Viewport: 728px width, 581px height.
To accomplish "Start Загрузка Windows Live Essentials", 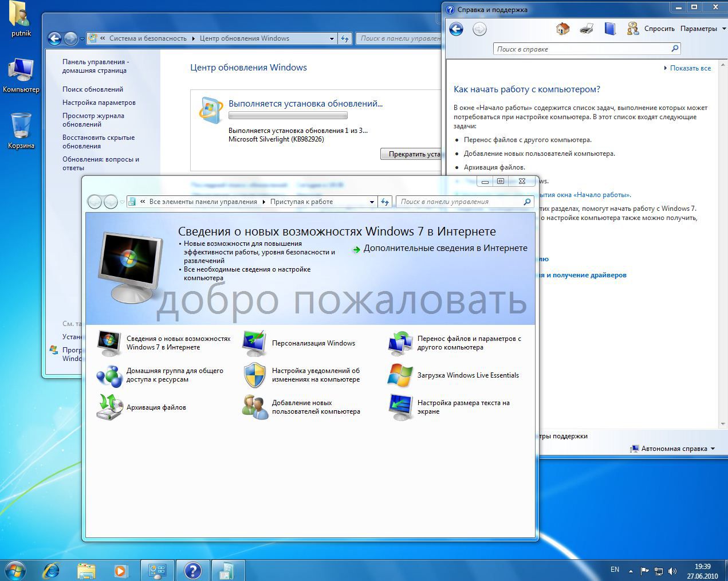I will tap(469, 375).
